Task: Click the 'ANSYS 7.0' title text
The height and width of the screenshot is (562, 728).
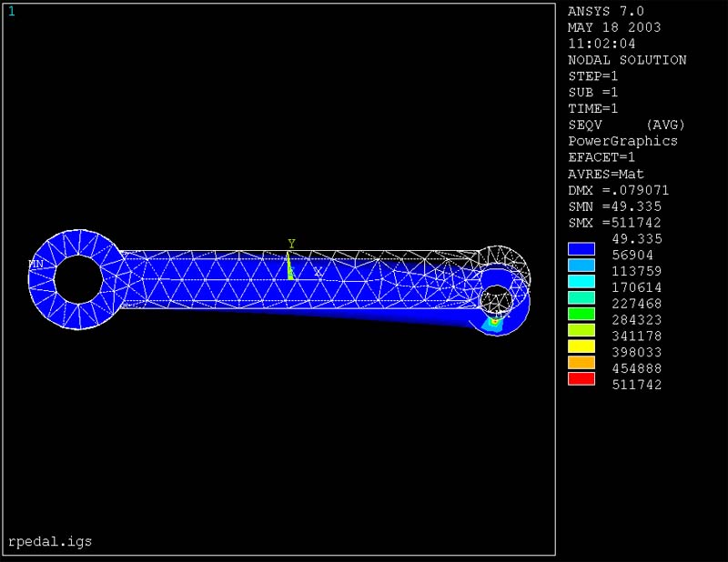Action: [606, 11]
